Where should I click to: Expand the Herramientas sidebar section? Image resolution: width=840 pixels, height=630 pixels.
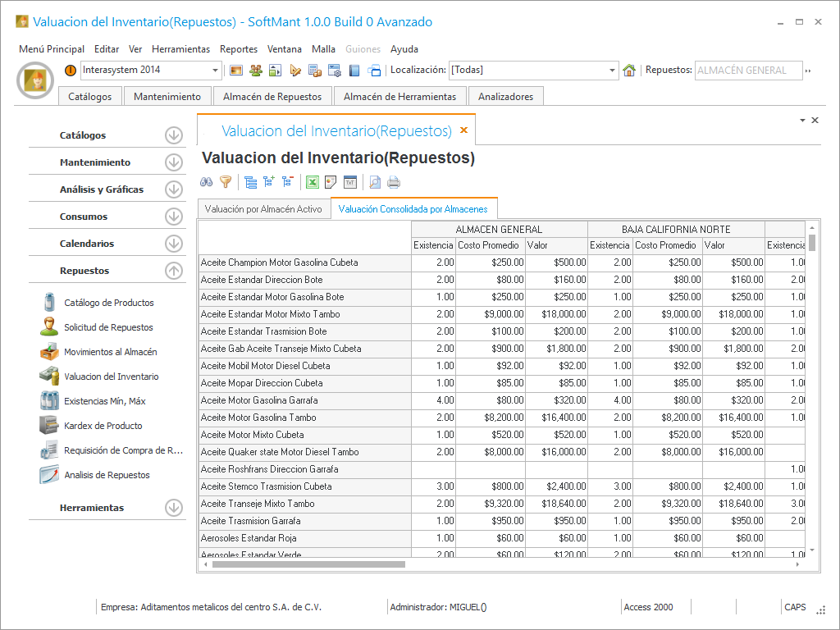pos(173,508)
